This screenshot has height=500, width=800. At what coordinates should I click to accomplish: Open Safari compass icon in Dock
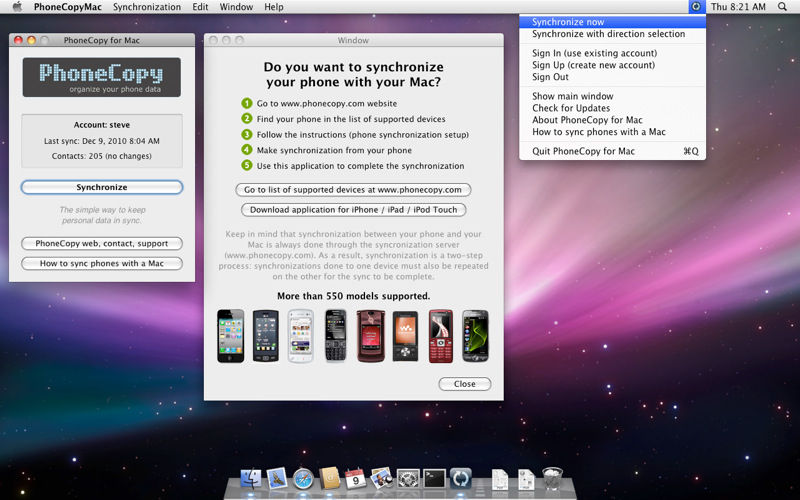pyautogui.click(x=303, y=479)
